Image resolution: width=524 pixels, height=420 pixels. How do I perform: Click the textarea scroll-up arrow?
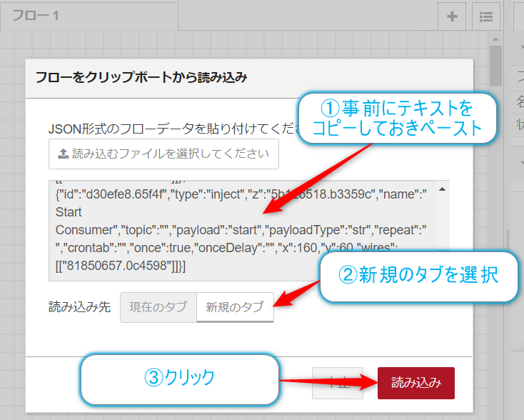tap(442, 189)
